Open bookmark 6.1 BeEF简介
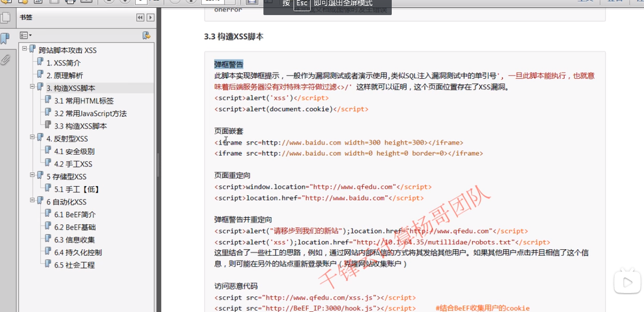644x312 pixels. 75,215
